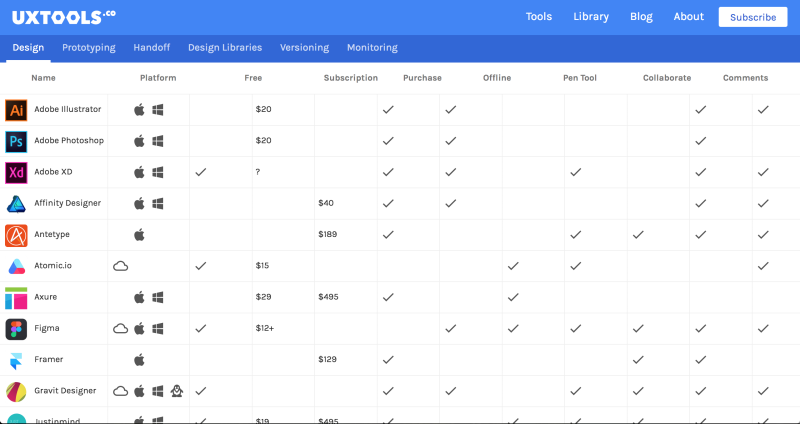The width and height of the screenshot is (800, 424).
Task: Select the Design tab
Action: 29,48
